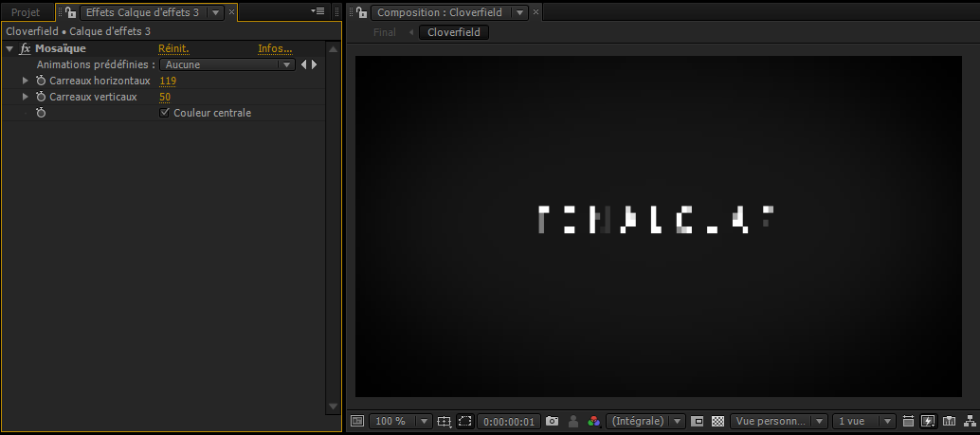Screen dimensions: 980x435
Task: Take a snapshot with camera icon
Action: point(552,421)
